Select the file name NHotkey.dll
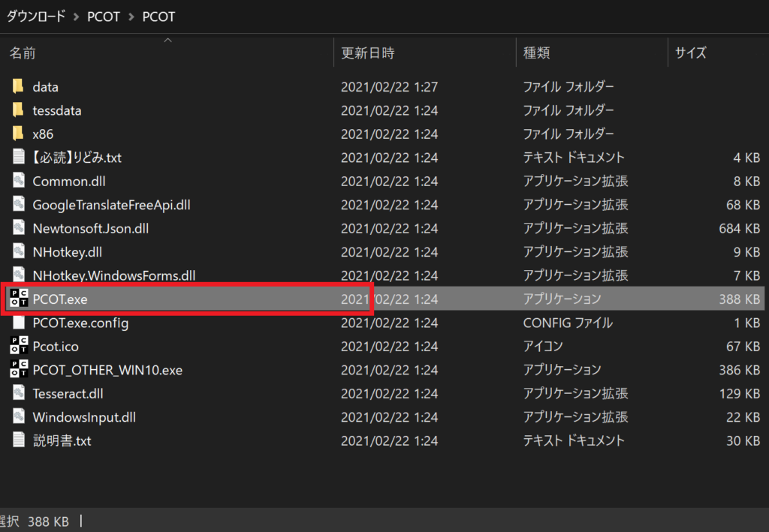769x532 pixels. point(68,252)
